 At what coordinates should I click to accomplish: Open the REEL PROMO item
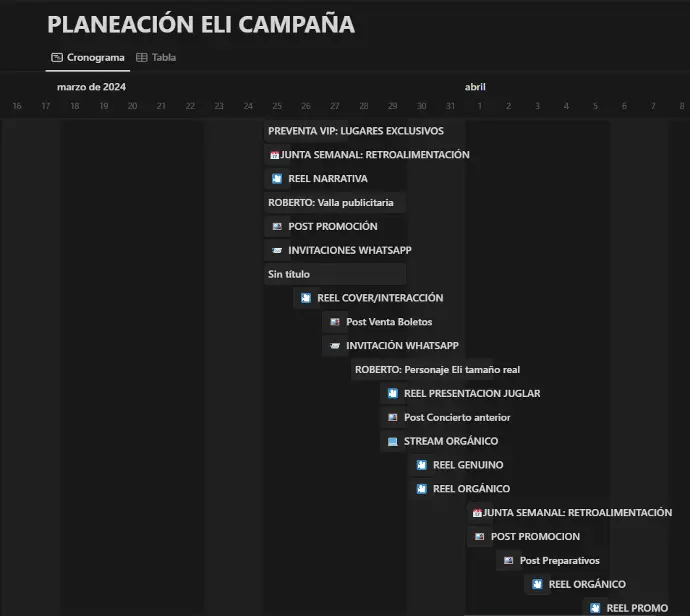(627, 607)
